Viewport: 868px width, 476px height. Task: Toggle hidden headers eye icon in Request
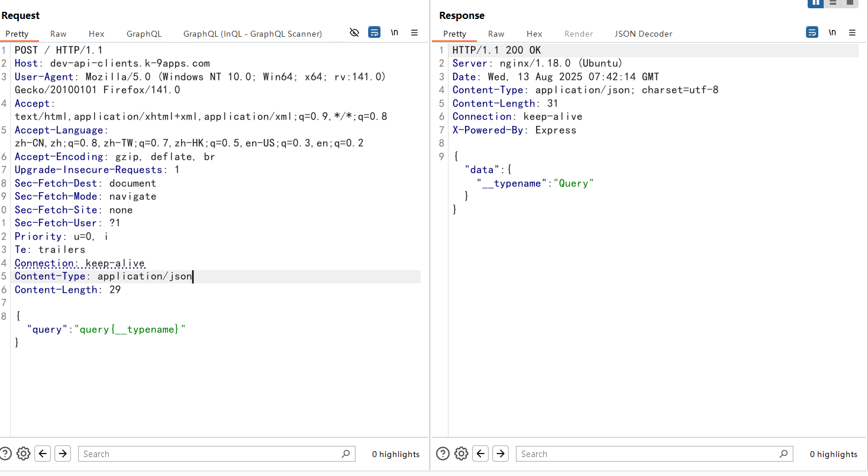pyautogui.click(x=354, y=33)
